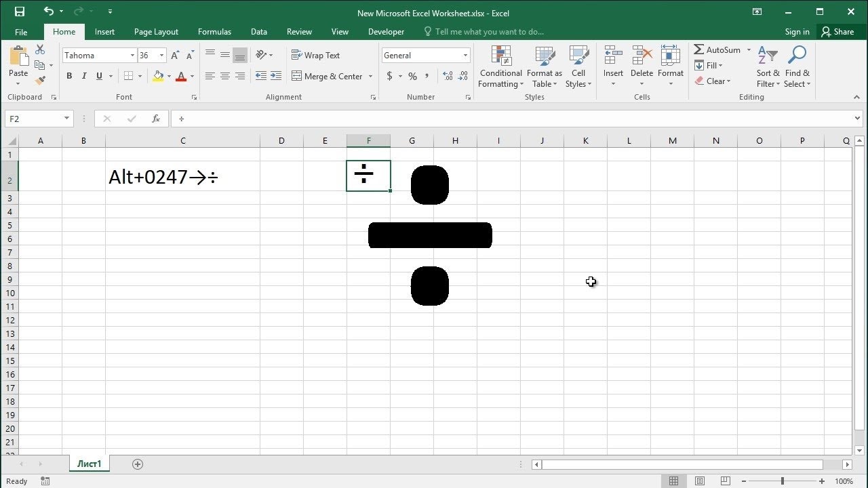Open the General number format dropdown
Screen dimensions: 868x488
point(465,56)
